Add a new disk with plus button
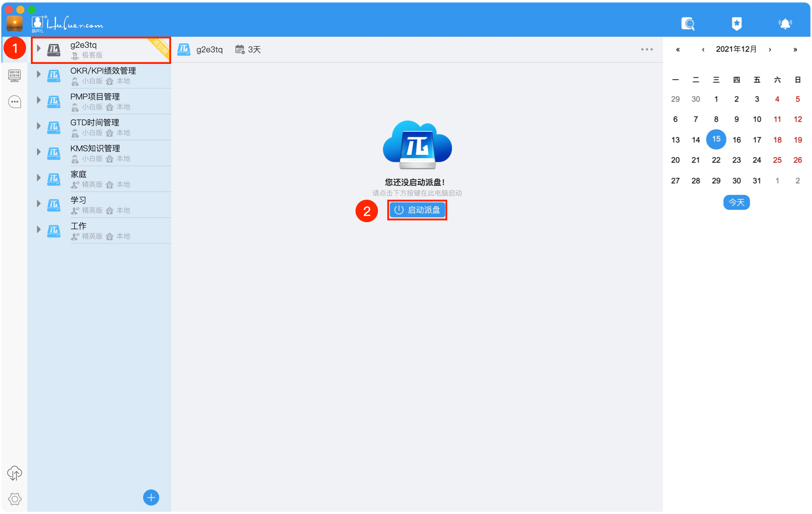The image size is (812, 514). 151,498
